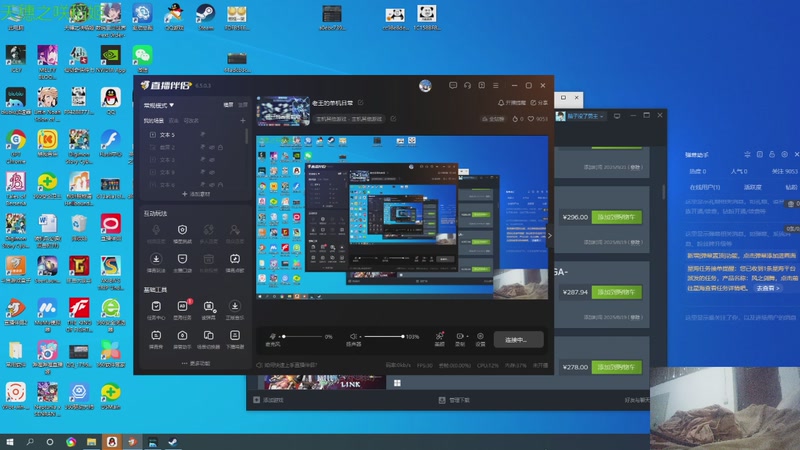Select the 文本 5 source row

[x=194, y=135]
